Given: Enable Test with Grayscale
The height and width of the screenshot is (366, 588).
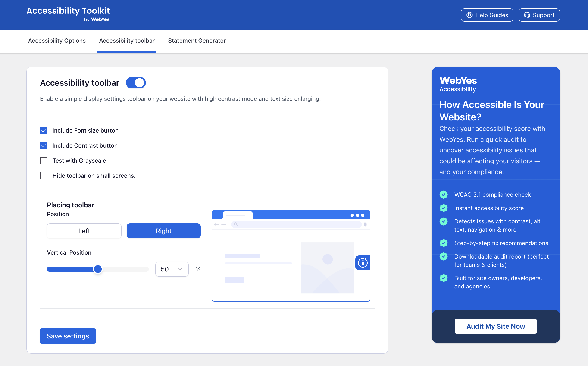Looking at the screenshot, I should click(44, 161).
